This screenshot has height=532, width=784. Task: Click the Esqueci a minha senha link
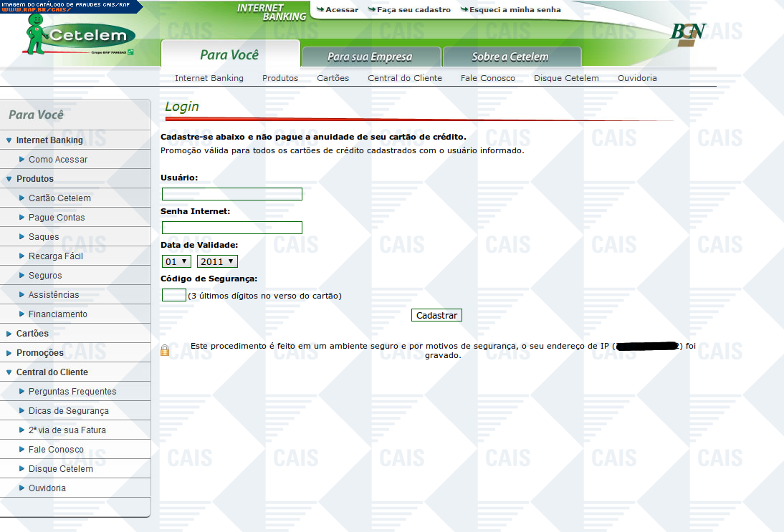(x=515, y=10)
